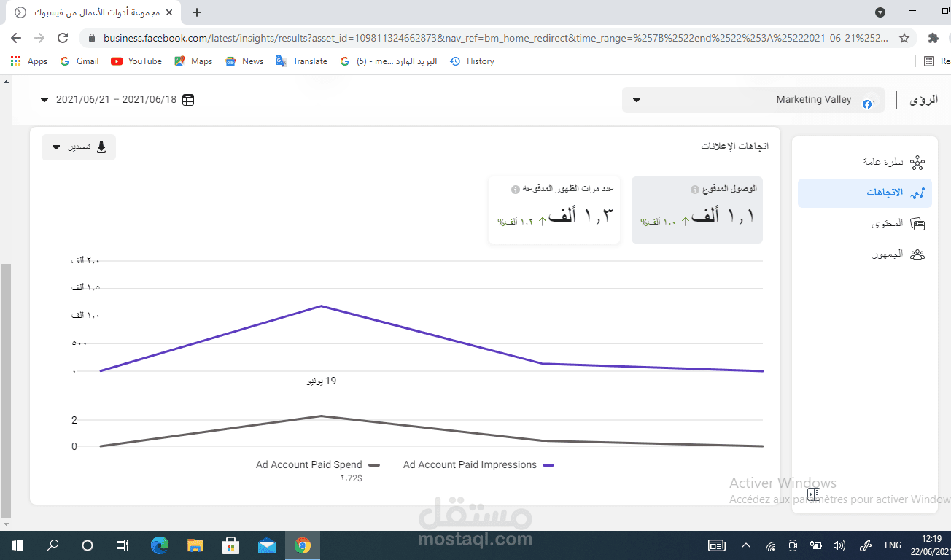Click the info icon on الوصول المدفوع card
The width and height of the screenshot is (951, 560).
[x=694, y=187]
